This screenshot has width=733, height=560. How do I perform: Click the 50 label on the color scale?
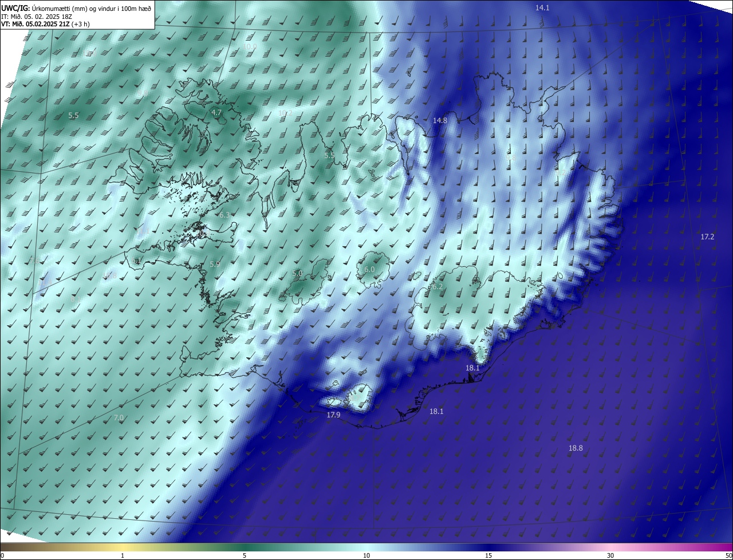728,555
